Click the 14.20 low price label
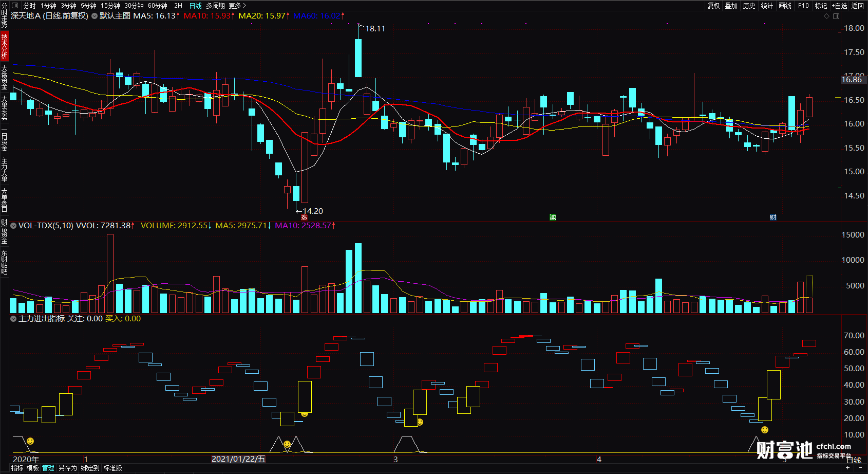 pos(313,211)
